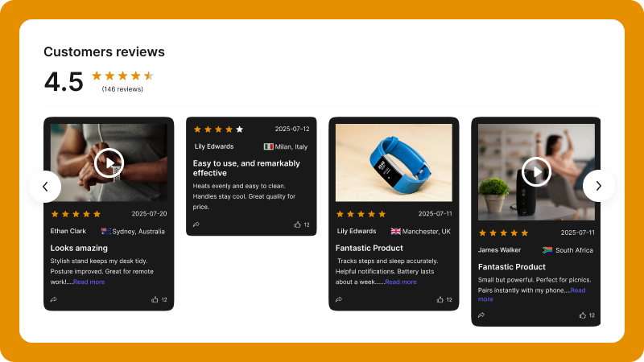This screenshot has height=362, width=644.
Task: Like the Milan, Italy review
Action: click(297, 224)
